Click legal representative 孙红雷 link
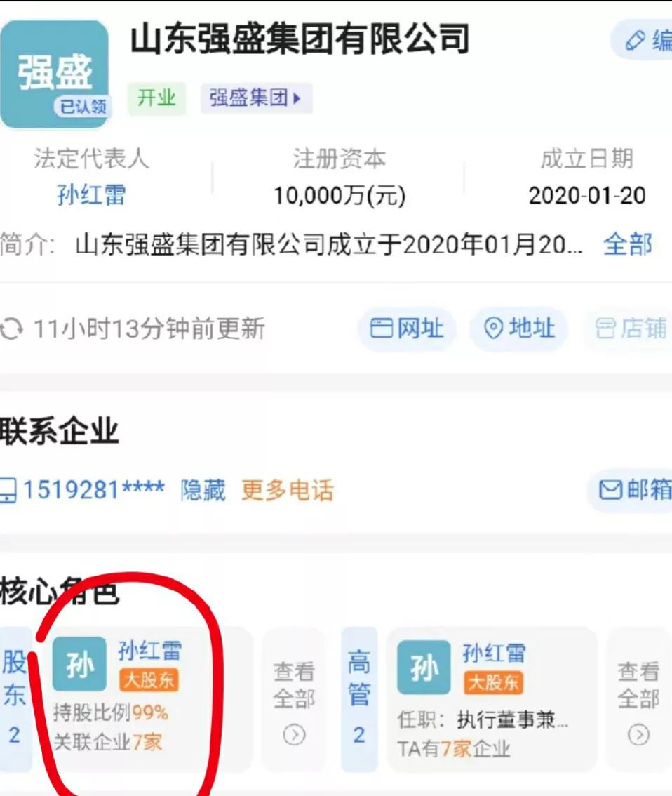 click(91, 195)
